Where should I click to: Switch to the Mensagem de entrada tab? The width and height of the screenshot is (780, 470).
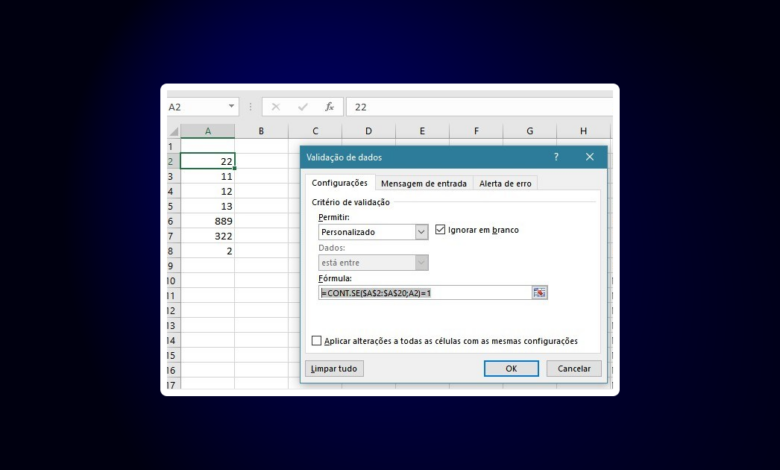[423, 183]
